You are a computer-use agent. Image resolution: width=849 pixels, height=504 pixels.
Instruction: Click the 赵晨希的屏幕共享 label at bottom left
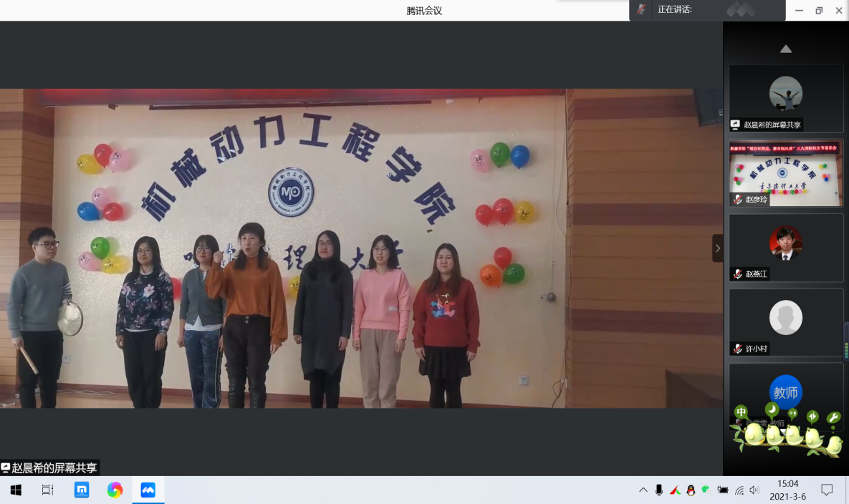click(x=49, y=468)
